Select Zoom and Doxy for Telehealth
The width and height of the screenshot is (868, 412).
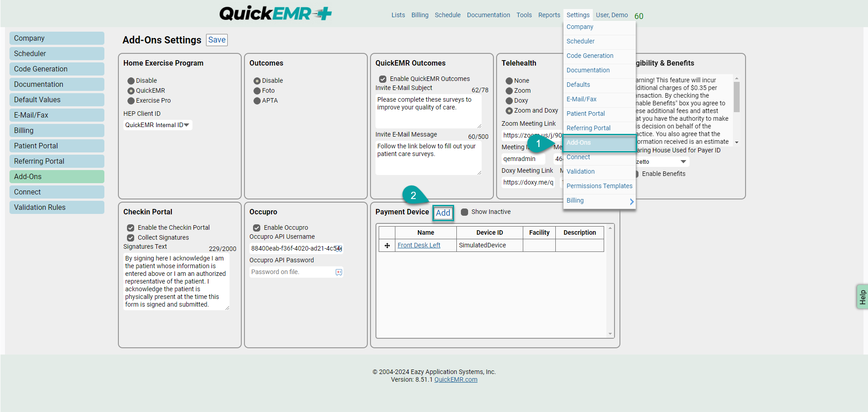pos(509,111)
